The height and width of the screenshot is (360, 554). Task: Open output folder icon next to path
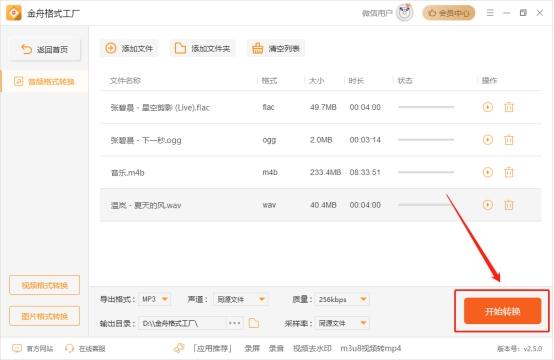click(x=254, y=323)
